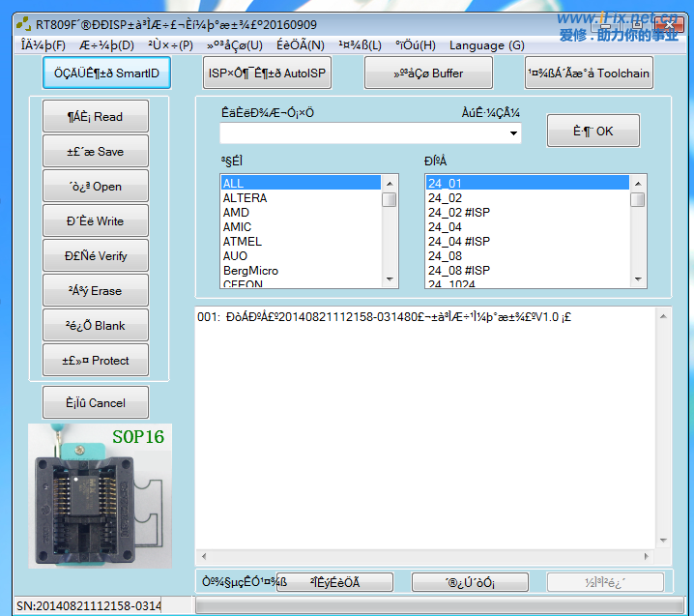Expand the chip search combo box dropdown
Image resolution: width=694 pixels, height=616 pixels.
click(512, 133)
